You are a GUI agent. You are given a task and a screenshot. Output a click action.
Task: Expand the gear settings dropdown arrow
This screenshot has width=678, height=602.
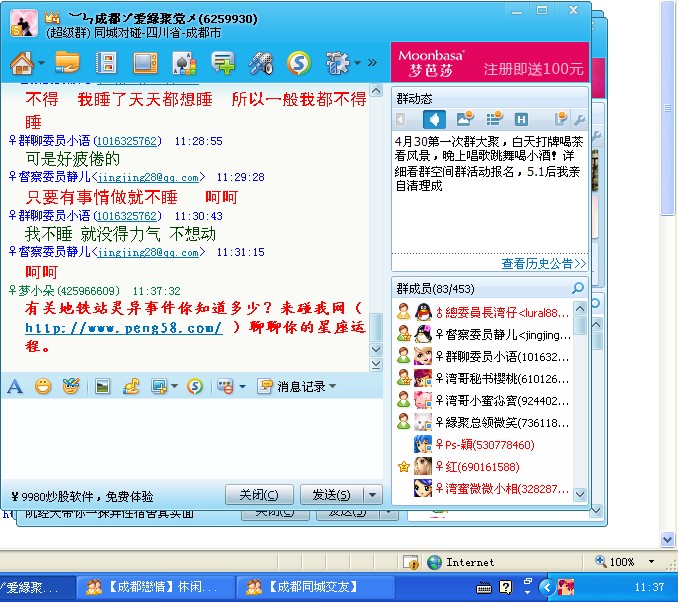[358, 63]
